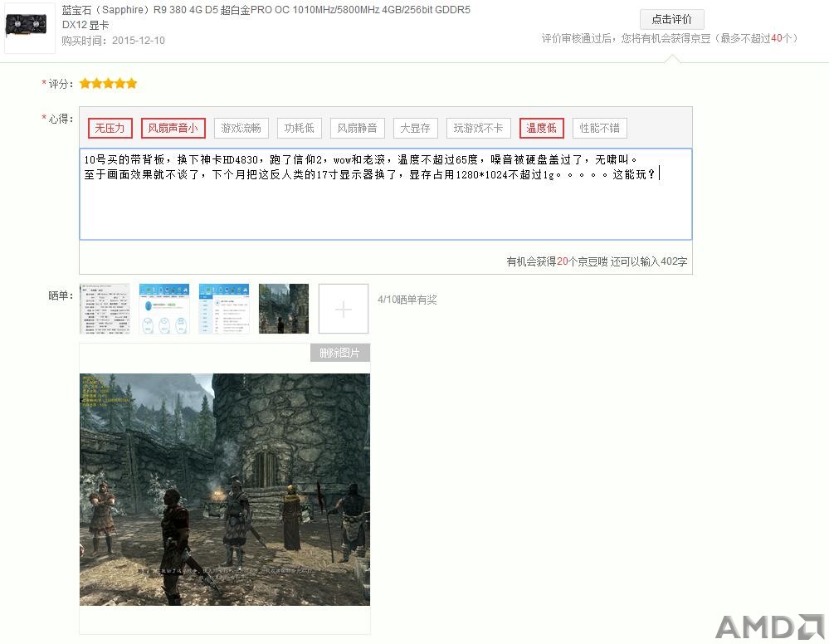Toggle the 风扇静音 tag

[358, 128]
